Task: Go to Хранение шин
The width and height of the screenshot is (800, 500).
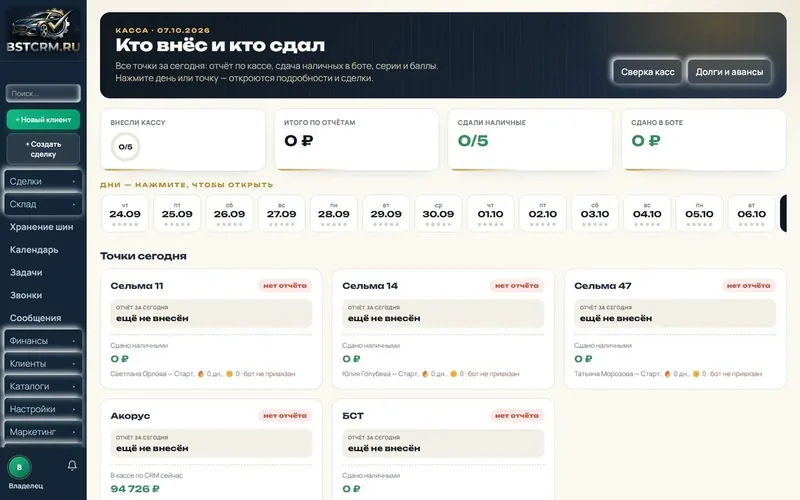Action: click(41, 227)
